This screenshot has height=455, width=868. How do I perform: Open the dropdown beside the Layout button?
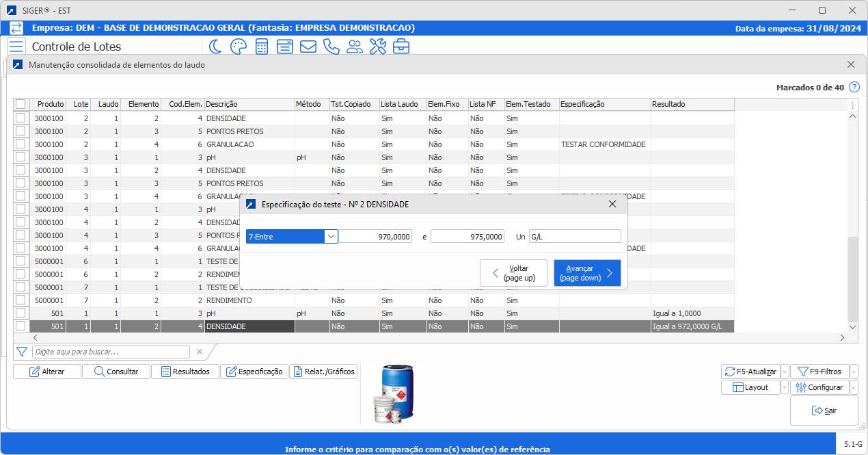pyautogui.click(x=783, y=387)
